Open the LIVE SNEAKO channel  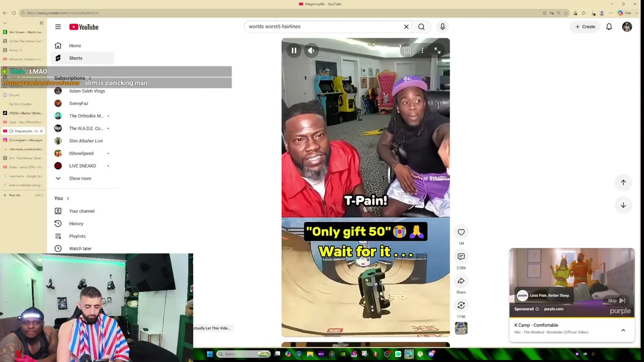pos(83,166)
